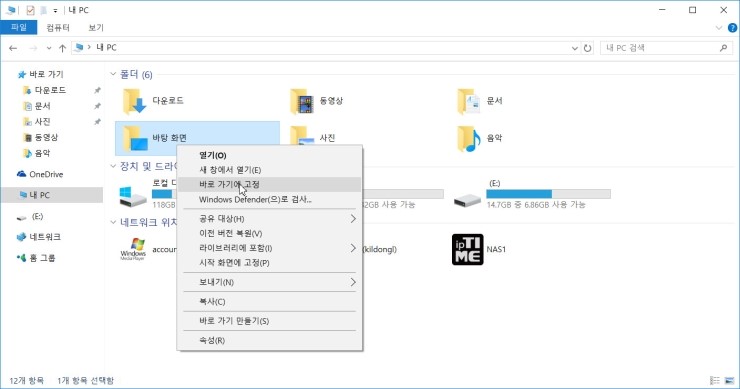Refresh the 내 PC view
This screenshot has height=389, width=740.
coord(587,48)
